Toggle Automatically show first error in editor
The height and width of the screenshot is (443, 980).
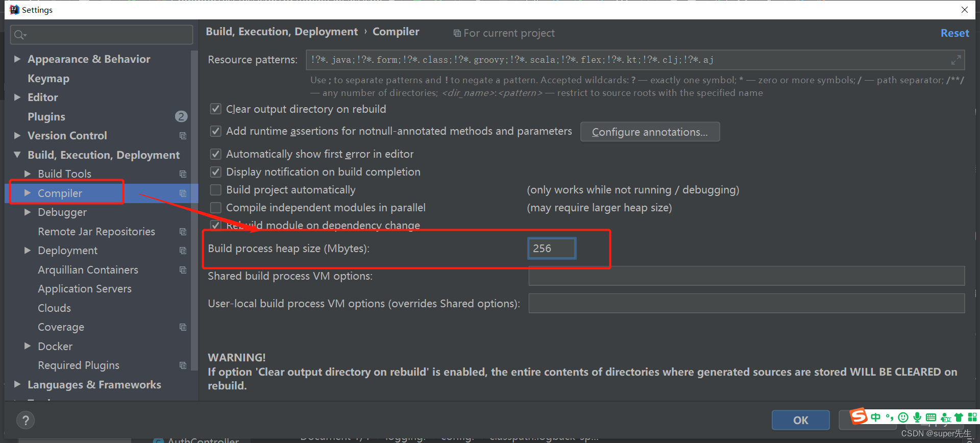click(216, 154)
